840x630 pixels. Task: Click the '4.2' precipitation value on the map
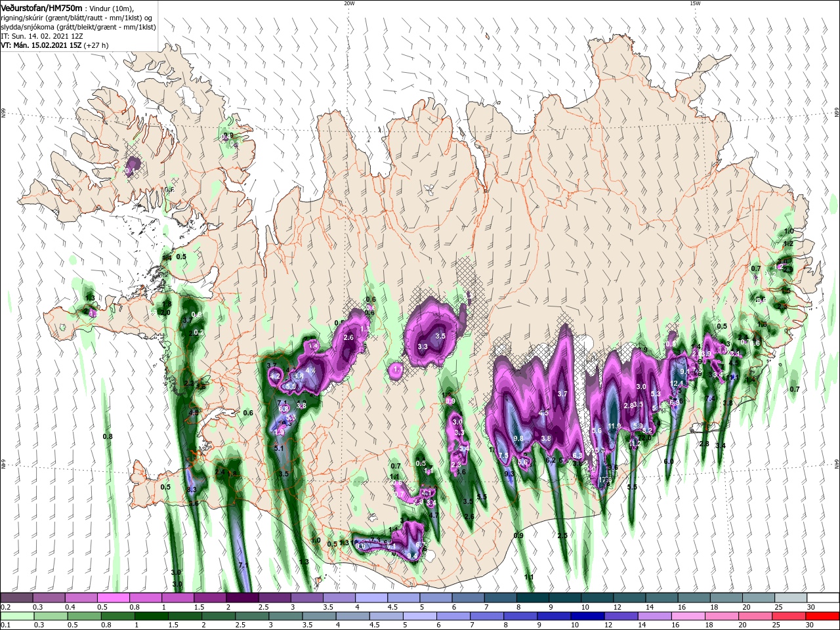click(x=276, y=376)
